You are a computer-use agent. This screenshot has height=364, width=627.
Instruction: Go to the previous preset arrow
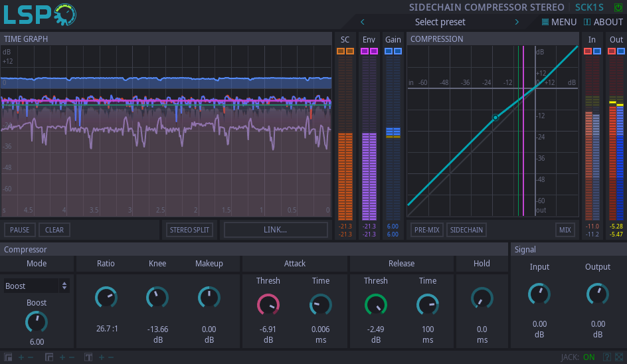click(363, 22)
